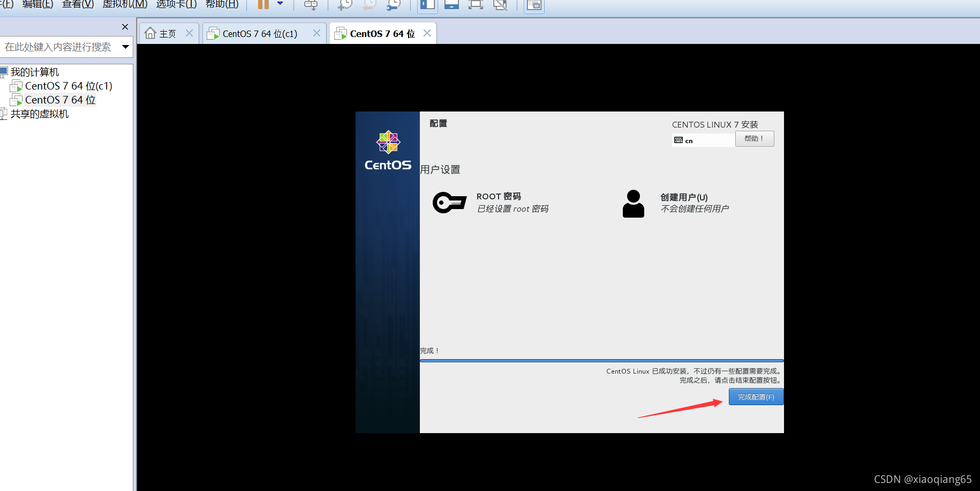Open the power options dropdown arrow beside pause

click(x=280, y=4)
